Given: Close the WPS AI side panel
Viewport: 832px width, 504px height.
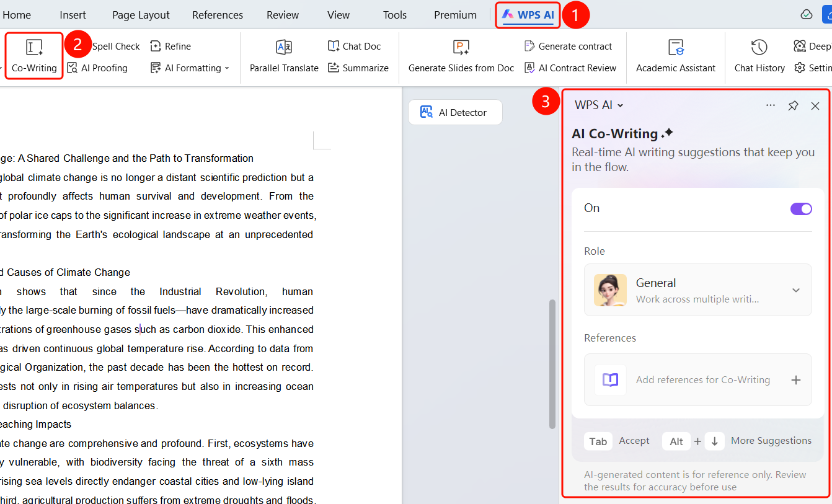Looking at the screenshot, I should [815, 105].
